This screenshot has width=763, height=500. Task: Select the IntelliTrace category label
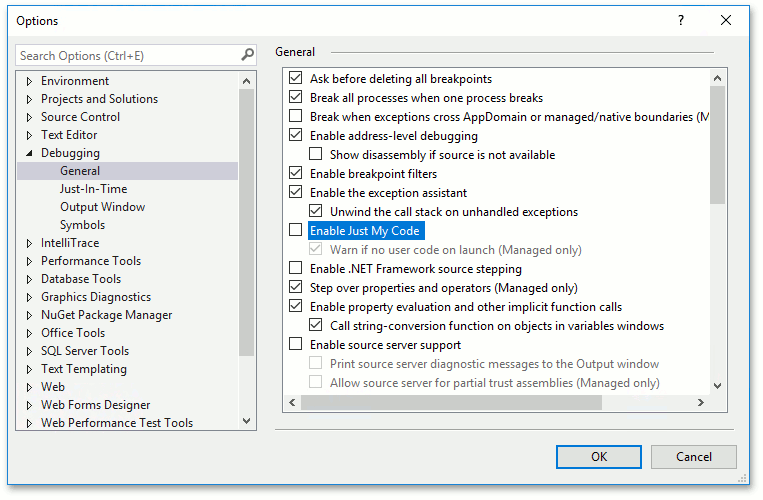pos(70,243)
